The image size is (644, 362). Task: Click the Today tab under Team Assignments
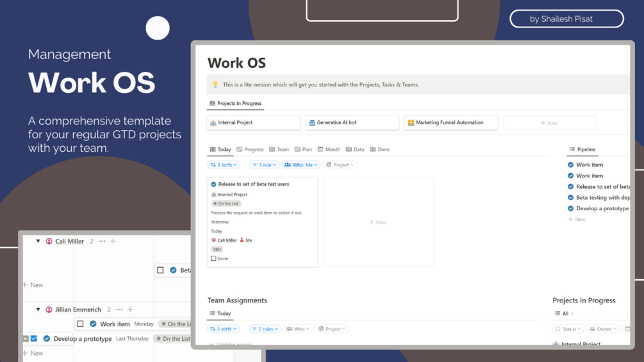(220, 313)
